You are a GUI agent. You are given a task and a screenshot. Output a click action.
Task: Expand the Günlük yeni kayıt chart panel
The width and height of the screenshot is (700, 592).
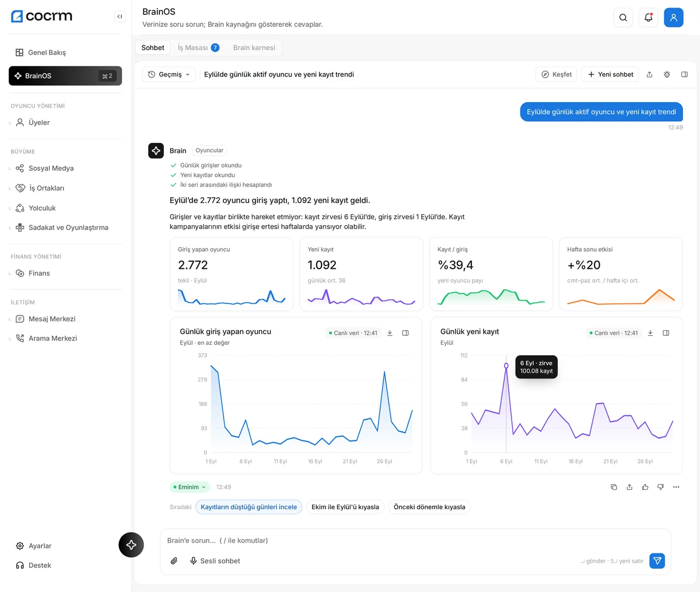coord(666,333)
